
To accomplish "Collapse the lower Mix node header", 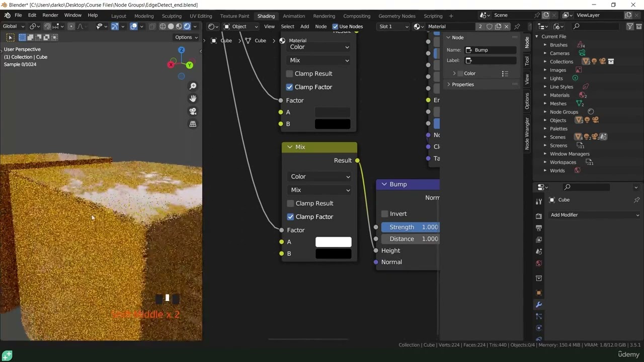I will point(290,147).
